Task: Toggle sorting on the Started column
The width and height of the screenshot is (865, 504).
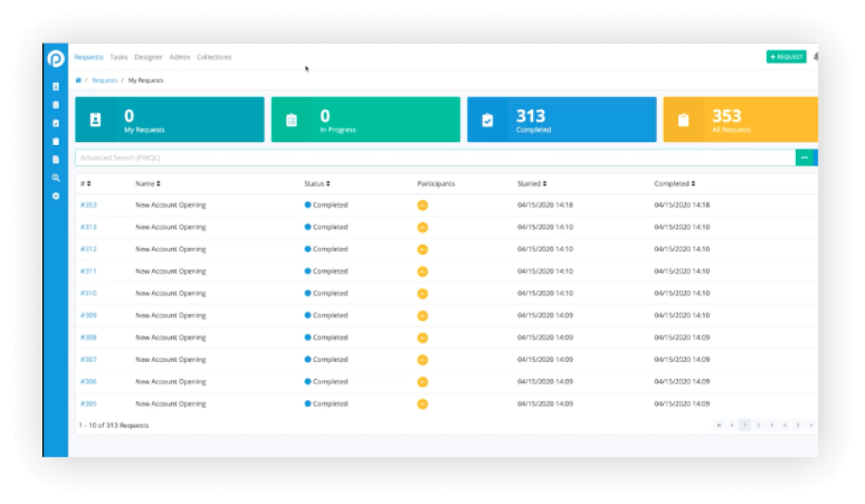Action: click(x=543, y=183)
